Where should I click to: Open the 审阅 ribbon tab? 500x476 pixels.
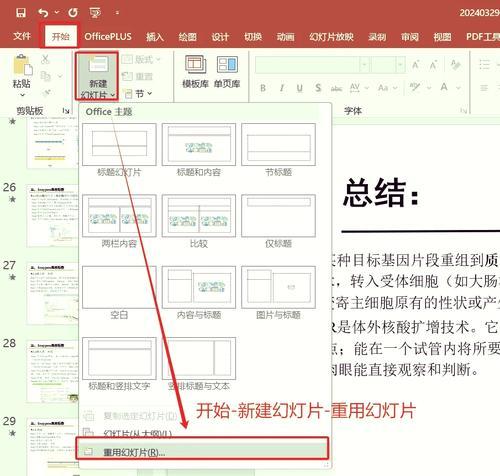coord(410,36)
